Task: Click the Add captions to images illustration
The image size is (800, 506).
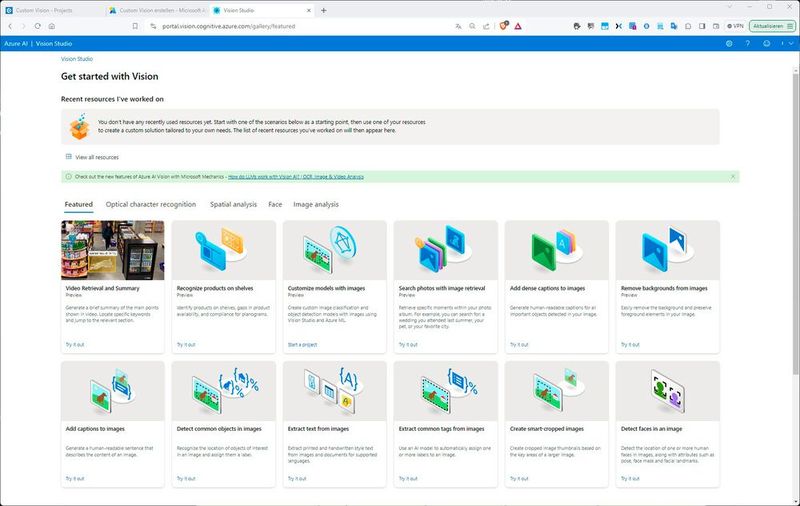Action: 113,391
